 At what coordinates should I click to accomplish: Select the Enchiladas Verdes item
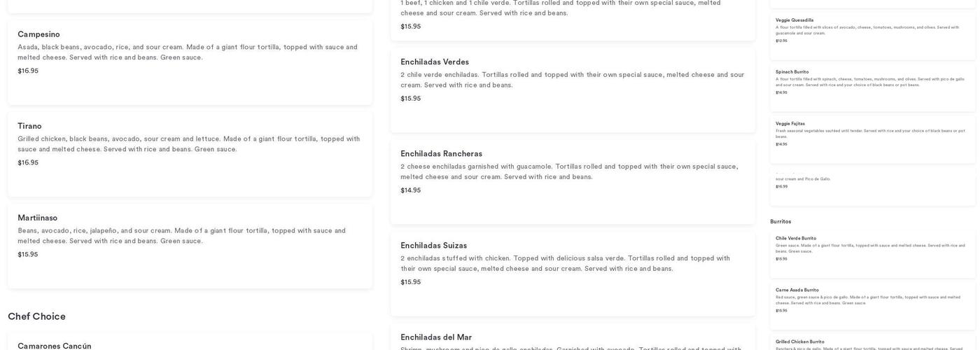tap(434, 62)
